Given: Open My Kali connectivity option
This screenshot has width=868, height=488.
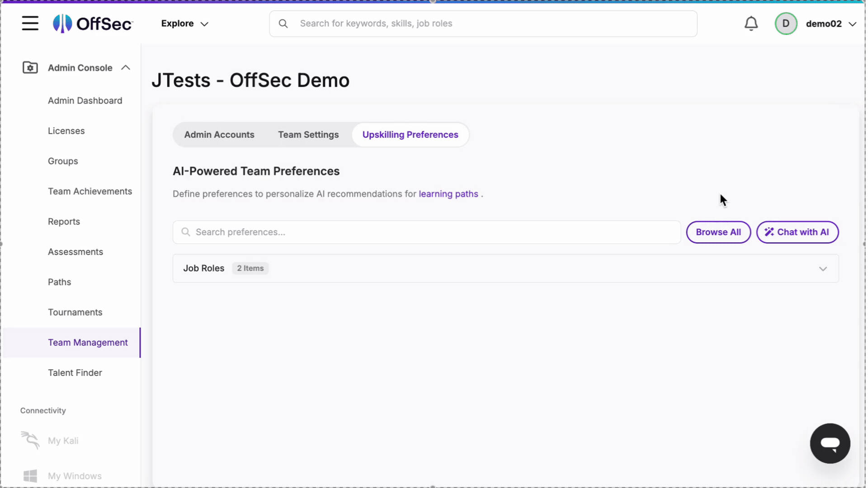Looking at the screenshot, I should click(63, 441).
